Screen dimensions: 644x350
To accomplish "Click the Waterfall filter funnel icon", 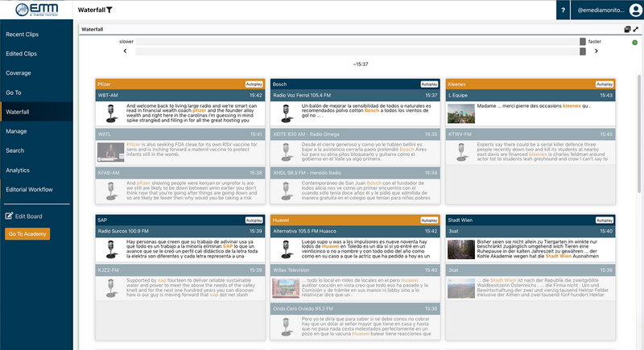I will (x=109, y=10).
